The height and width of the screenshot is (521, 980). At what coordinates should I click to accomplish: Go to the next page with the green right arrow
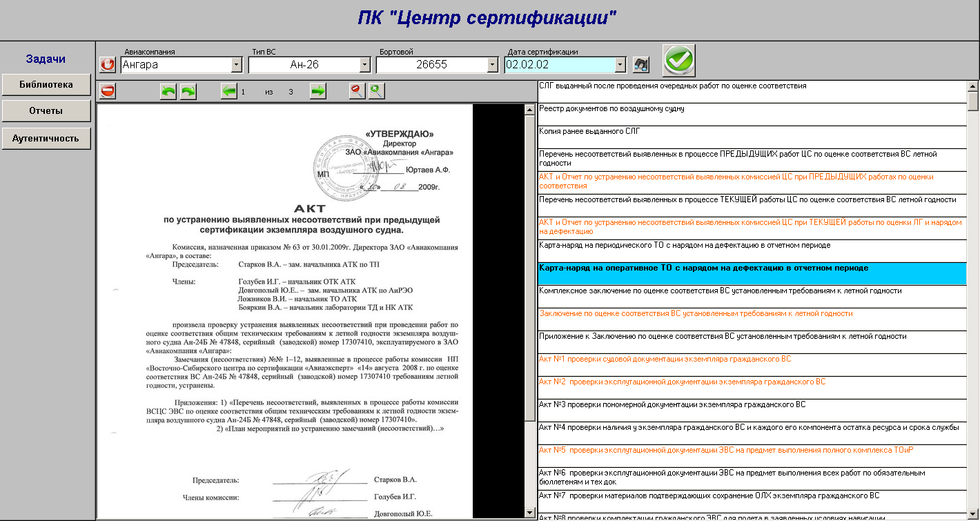pos(317,91)
